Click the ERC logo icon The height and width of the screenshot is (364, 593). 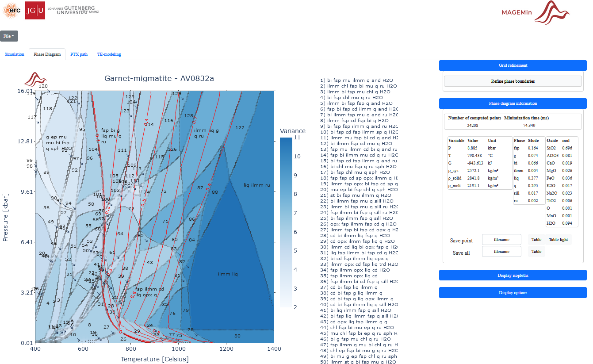click(12, 10)
